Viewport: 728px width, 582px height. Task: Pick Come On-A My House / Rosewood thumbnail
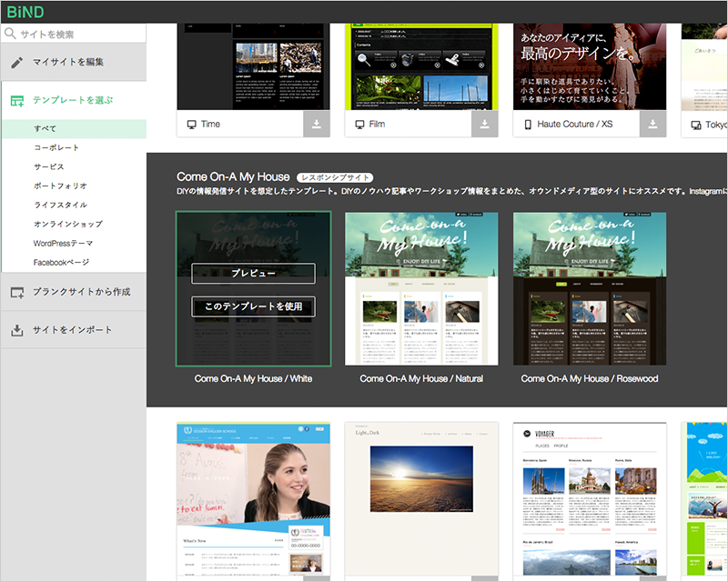[590, 288]
